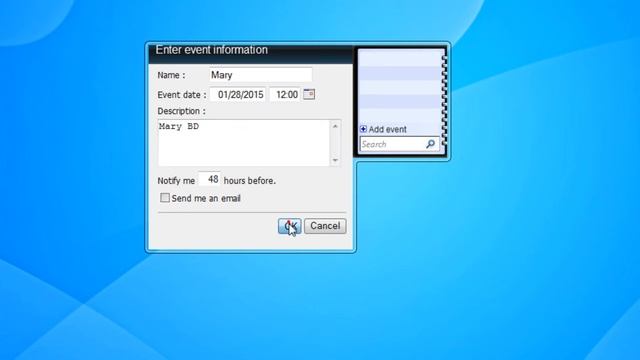640x360 pixels.
Task: Click the Enter event information title
Action: (211, 50)
